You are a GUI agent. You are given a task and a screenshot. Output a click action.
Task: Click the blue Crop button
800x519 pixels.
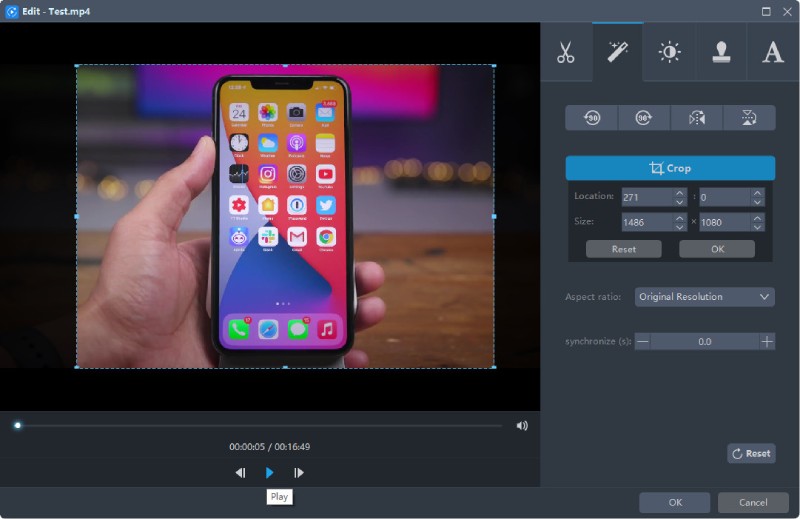click(670, 168)
